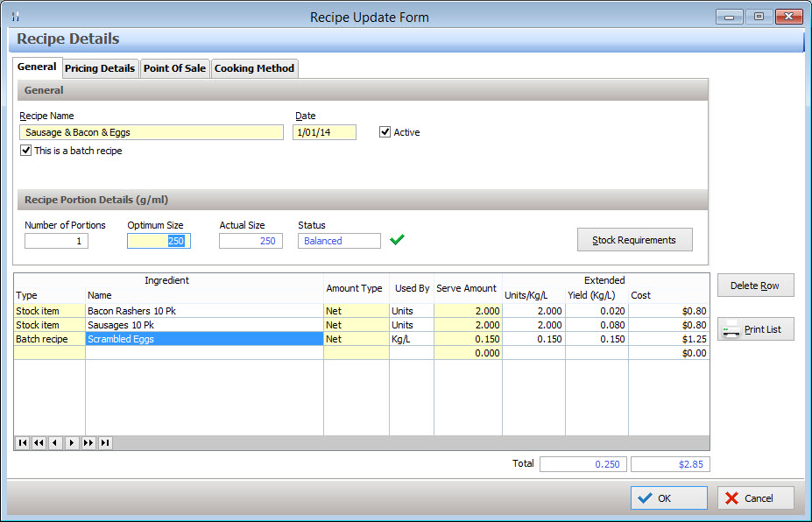Image resolution: width=812 pixels, height=522 pixels.
Task: Uncheck 'This is a batch recipe'
Action: (x=25, y=150)
